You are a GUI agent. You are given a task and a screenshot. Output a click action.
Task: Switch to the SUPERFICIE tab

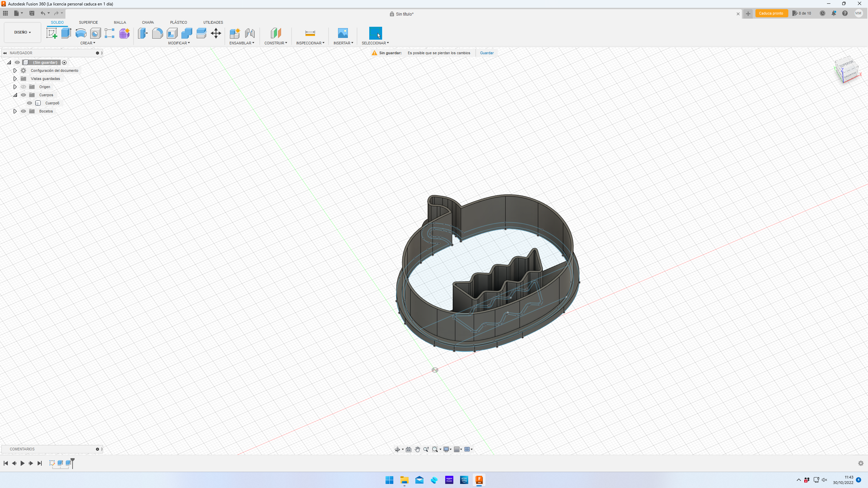[88, 22]
